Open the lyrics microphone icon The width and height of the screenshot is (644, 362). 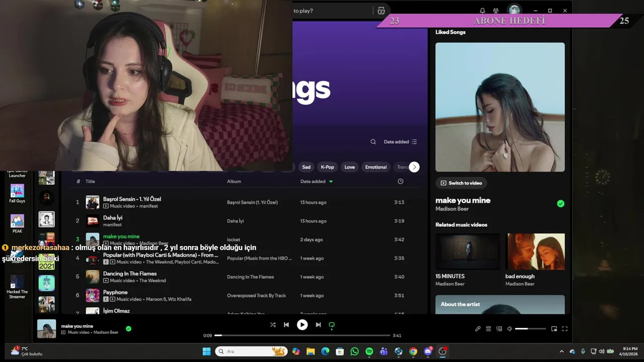(x=477, y=329)
